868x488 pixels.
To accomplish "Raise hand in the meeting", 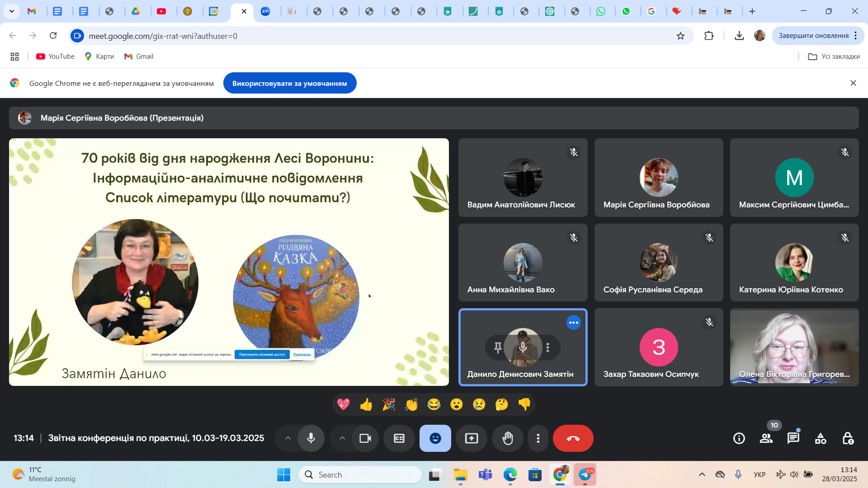I will coord(508,438).
